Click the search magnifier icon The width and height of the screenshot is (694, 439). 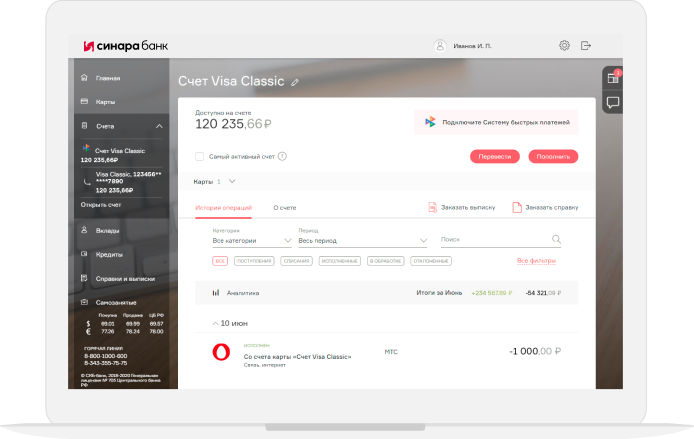[x=557, y=240]
